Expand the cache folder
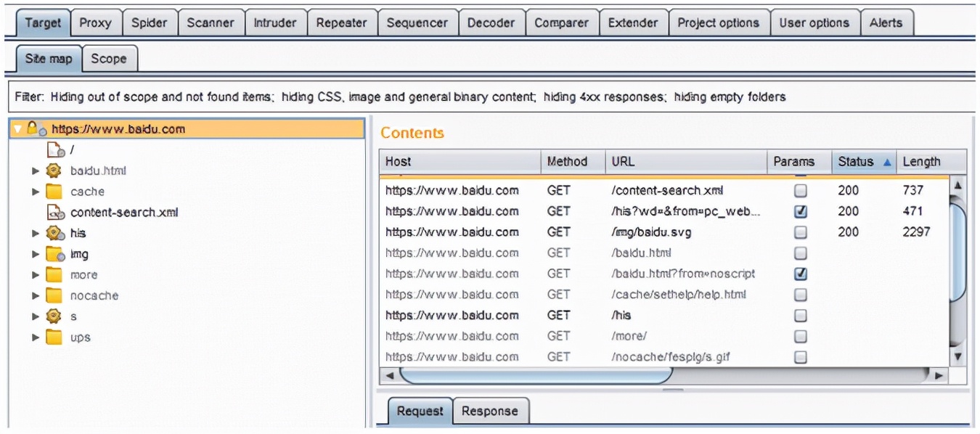980x434 pixels. point(36,192)
